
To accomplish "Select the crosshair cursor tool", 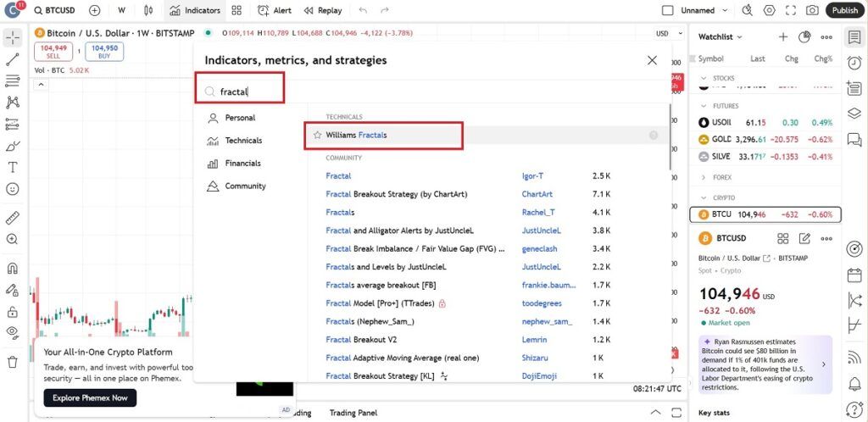I will pos(13,39).
